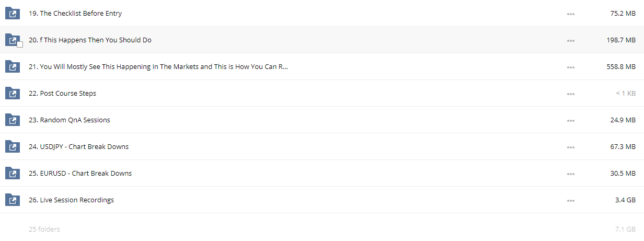The image size is (644, 241).
Task: Open ellipsis menu for USDJPY Chart Break Downs
Action: (x=570, y=147)
